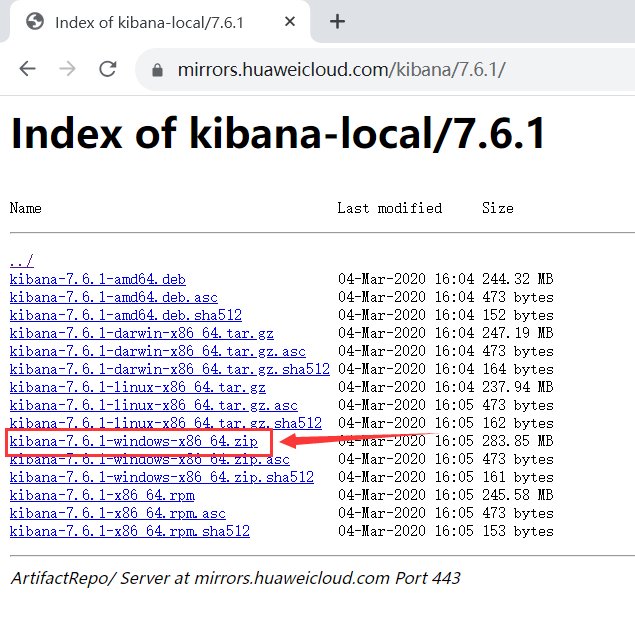Click the ArtifactRepo Server footer text
635x625 pixels.
(236, 578)
